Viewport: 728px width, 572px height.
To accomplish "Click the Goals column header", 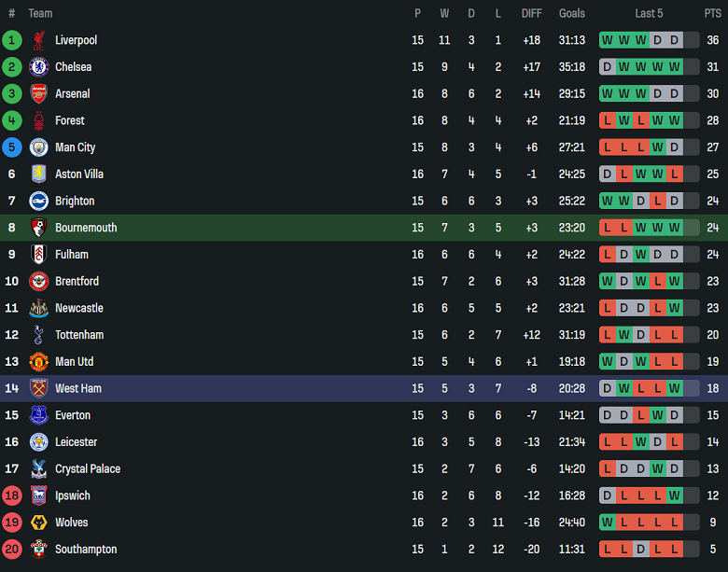I will 572,13.
